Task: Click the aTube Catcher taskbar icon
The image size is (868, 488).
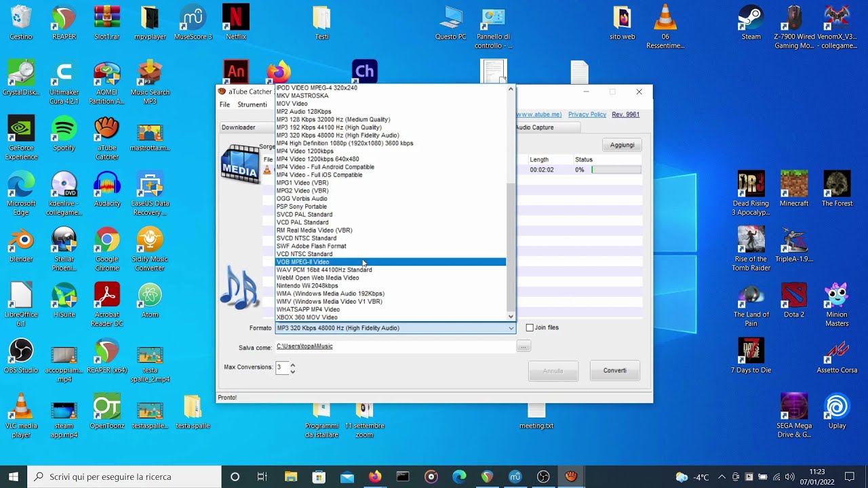Action: [x=571, y=476]
